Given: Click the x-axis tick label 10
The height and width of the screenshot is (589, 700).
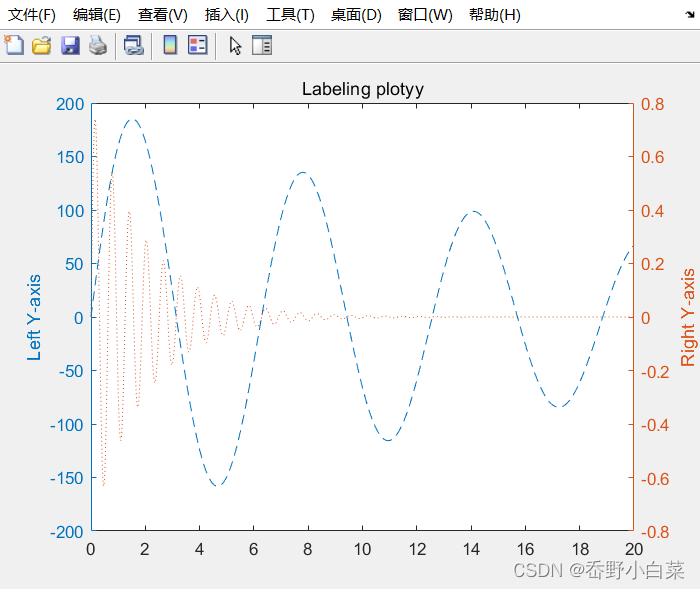Looking at the screenshot, I should coord(362,549).
